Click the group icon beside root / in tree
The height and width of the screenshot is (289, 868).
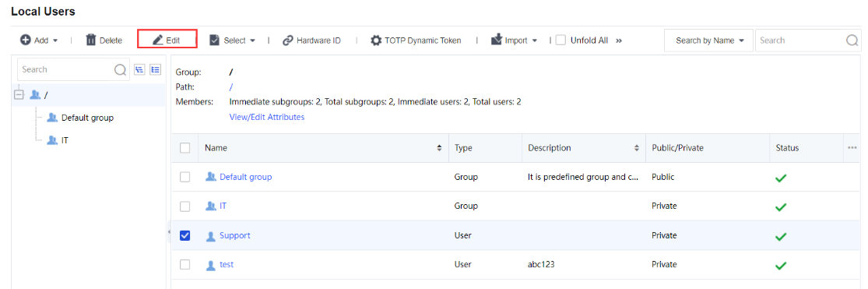(x=35, y=95)
